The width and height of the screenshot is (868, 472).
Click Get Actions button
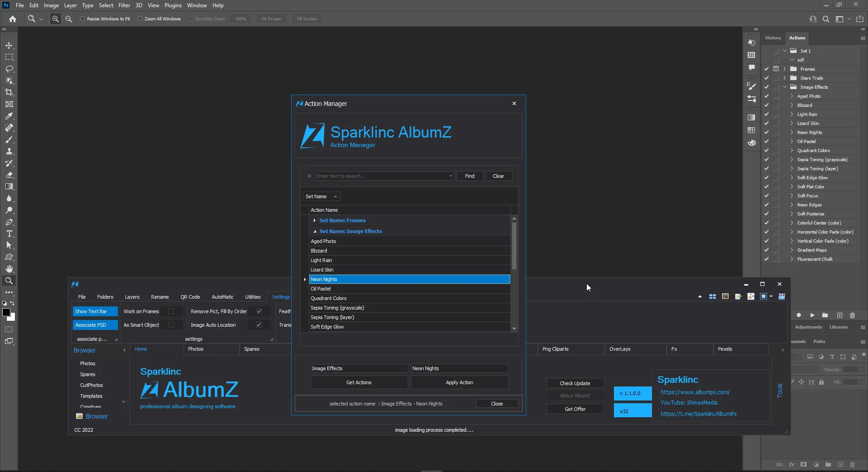359,382
